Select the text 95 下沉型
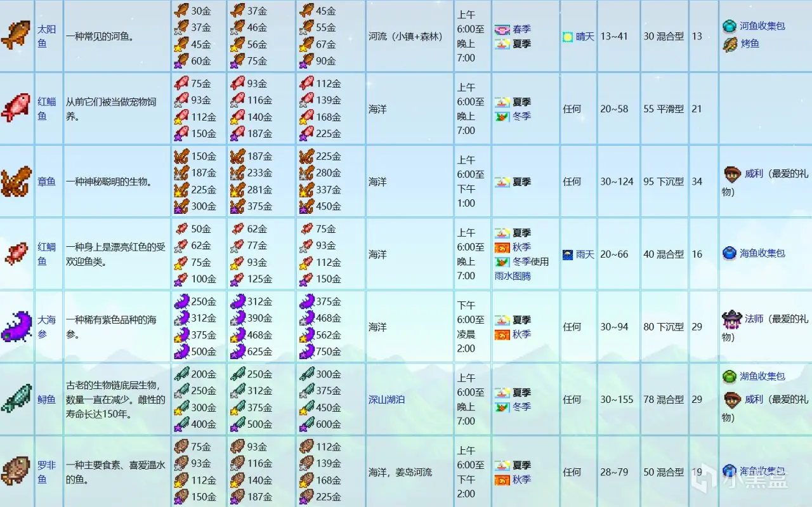 tap(664, 181)
